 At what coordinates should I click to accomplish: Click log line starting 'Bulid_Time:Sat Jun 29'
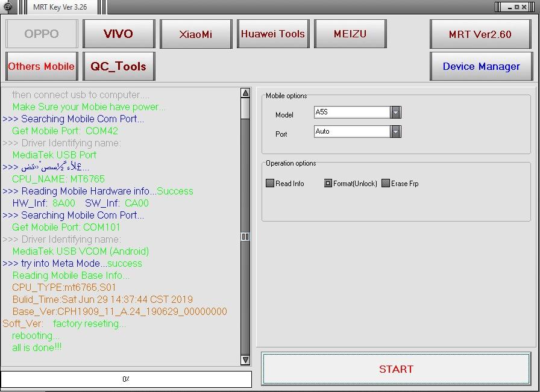click(x=102, y=299)
